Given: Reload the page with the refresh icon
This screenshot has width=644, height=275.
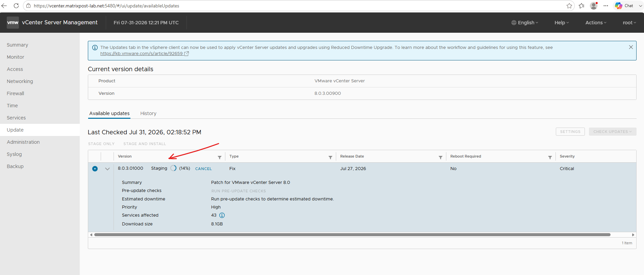Looking at the screenshot, I should coord(16,6).
